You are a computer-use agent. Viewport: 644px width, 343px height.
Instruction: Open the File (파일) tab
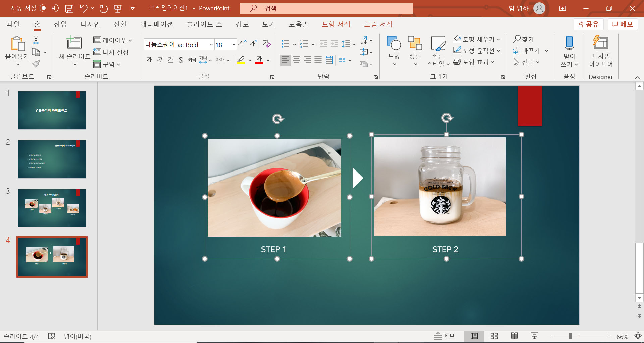coord(13,24)
